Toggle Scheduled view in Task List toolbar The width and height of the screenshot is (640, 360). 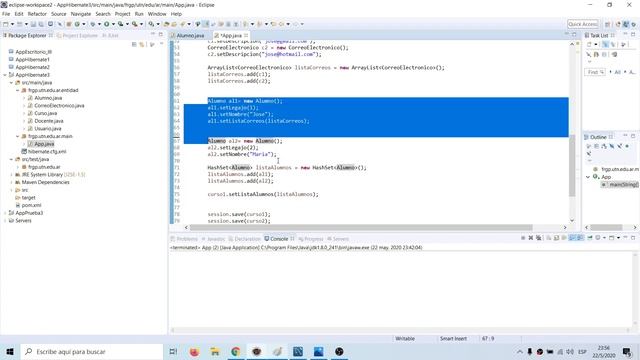coord(613,44)
